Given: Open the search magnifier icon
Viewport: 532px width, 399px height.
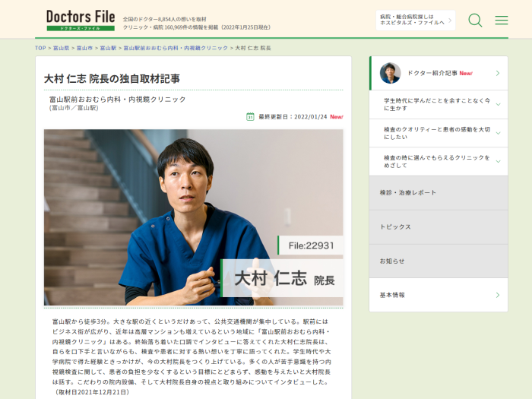Looking at the screenshot, I should (x=475, y=21).
